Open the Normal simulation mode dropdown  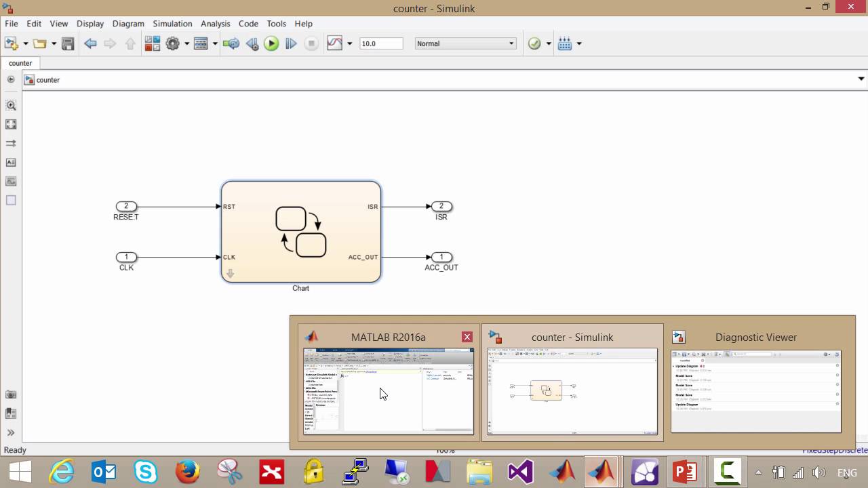pos(465,43)
